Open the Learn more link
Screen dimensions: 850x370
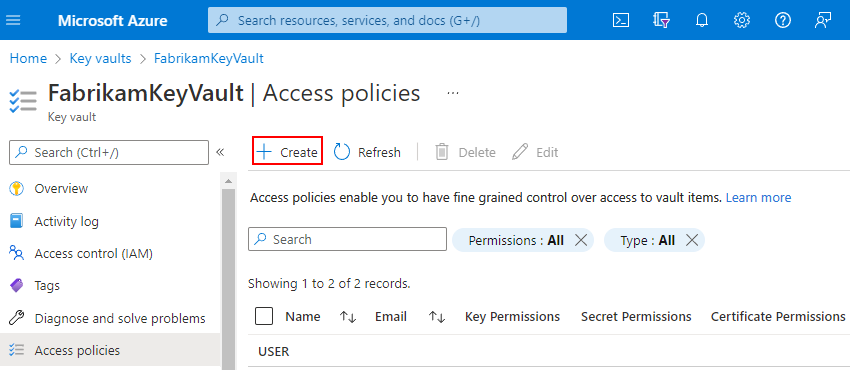[758, 198]
